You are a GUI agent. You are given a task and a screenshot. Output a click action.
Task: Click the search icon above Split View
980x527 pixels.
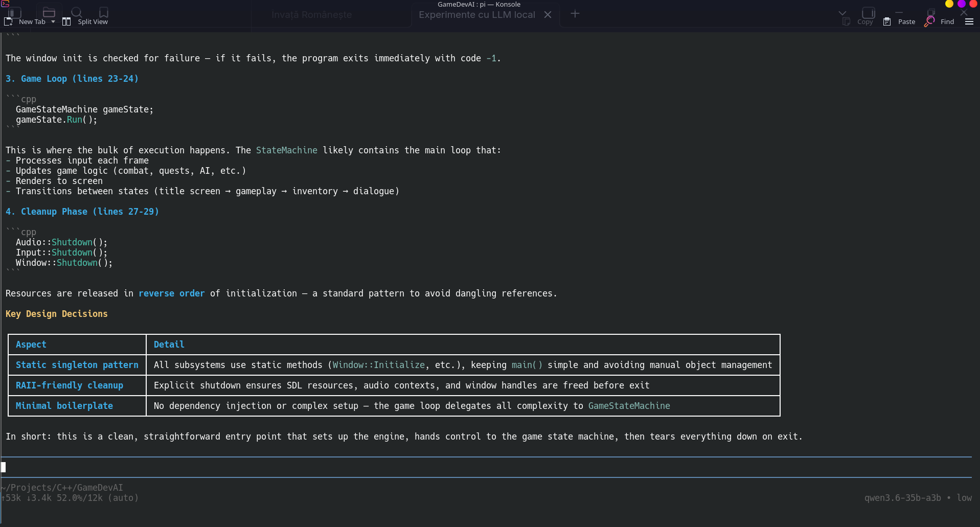pos(77,12)
